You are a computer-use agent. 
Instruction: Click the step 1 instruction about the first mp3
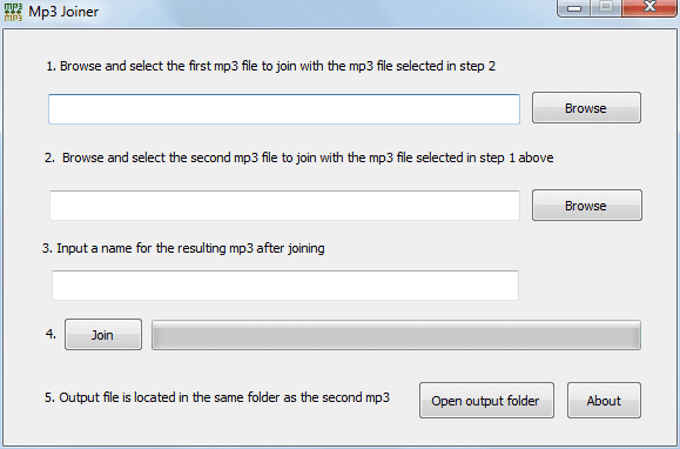click(271, 66)
